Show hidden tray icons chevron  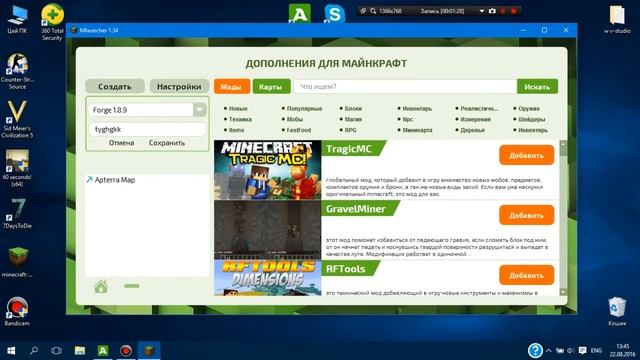(x=549, y=351)
